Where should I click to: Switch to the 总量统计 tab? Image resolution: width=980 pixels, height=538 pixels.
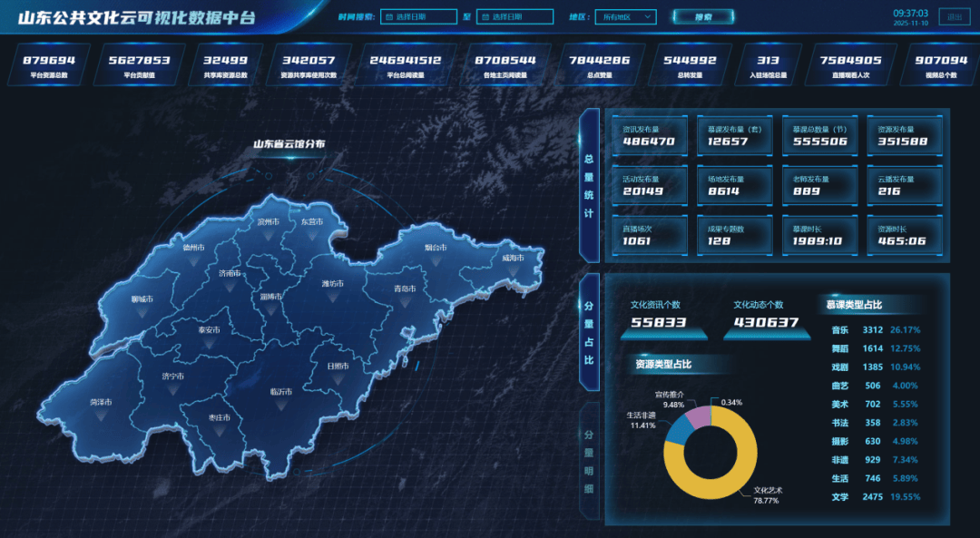point(588,186)
